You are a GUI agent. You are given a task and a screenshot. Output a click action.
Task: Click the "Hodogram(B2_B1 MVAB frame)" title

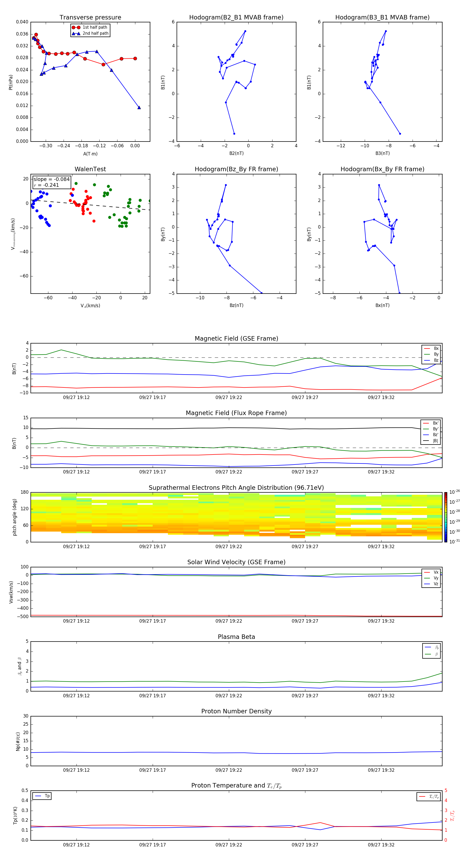[x=236, y=18]
